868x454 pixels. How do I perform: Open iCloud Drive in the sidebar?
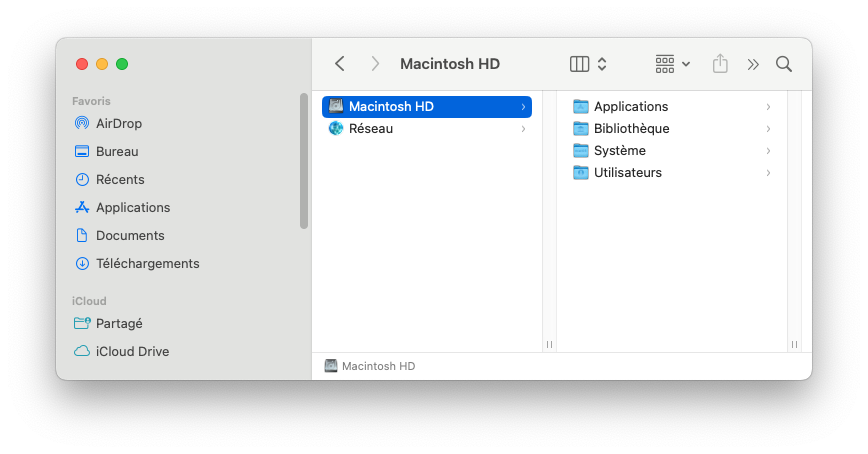121,352
